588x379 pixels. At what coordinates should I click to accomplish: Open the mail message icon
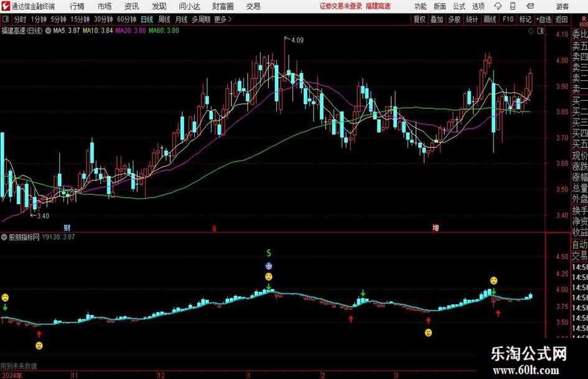tap(530, 6)
